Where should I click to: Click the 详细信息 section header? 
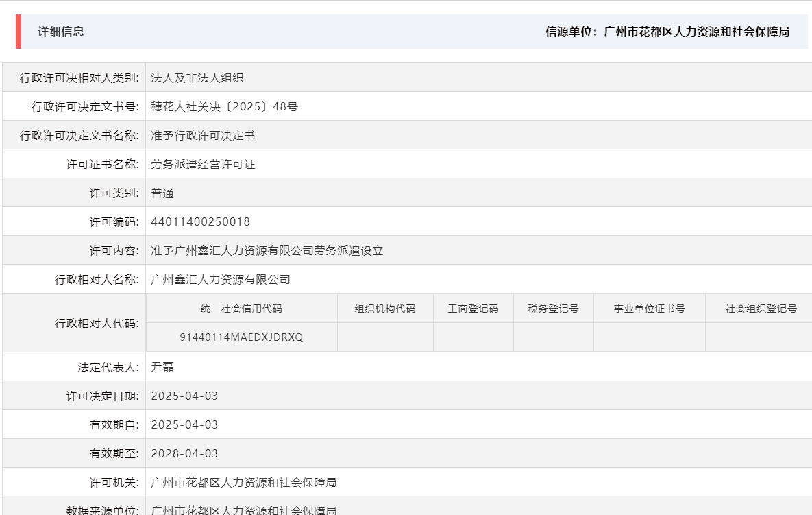click(53, 30)
